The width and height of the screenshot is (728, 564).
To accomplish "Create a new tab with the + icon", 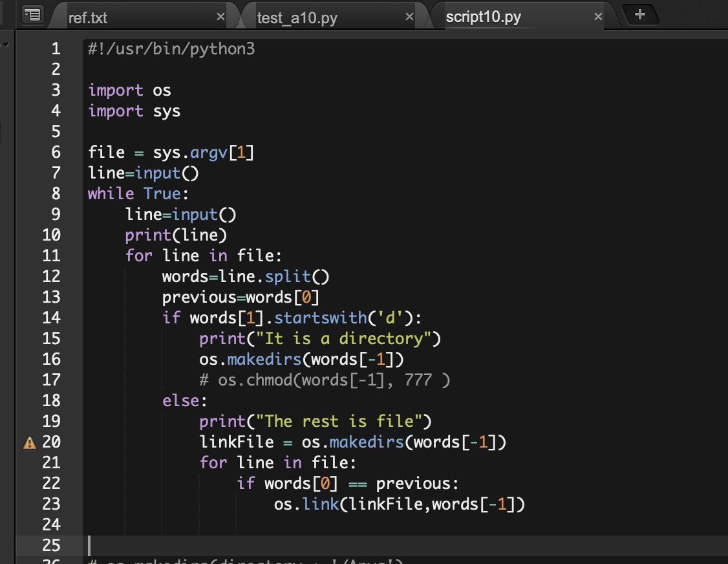I will (x=640, y=14).
